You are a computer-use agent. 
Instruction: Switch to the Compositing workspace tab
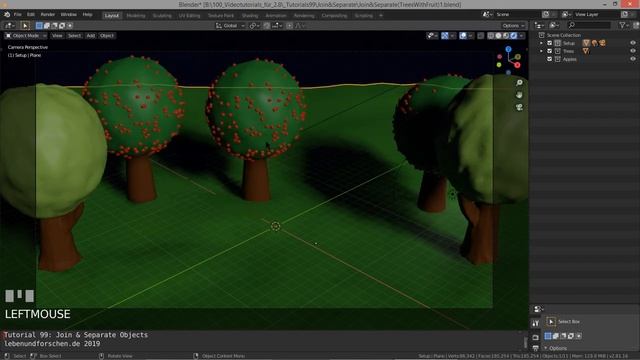pyautogui.click(x=334, y=16)
